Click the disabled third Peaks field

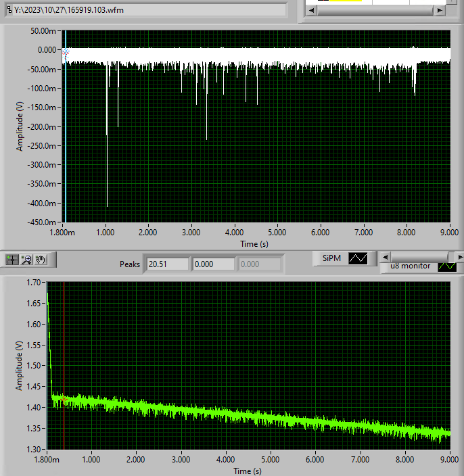pos(260,264)
